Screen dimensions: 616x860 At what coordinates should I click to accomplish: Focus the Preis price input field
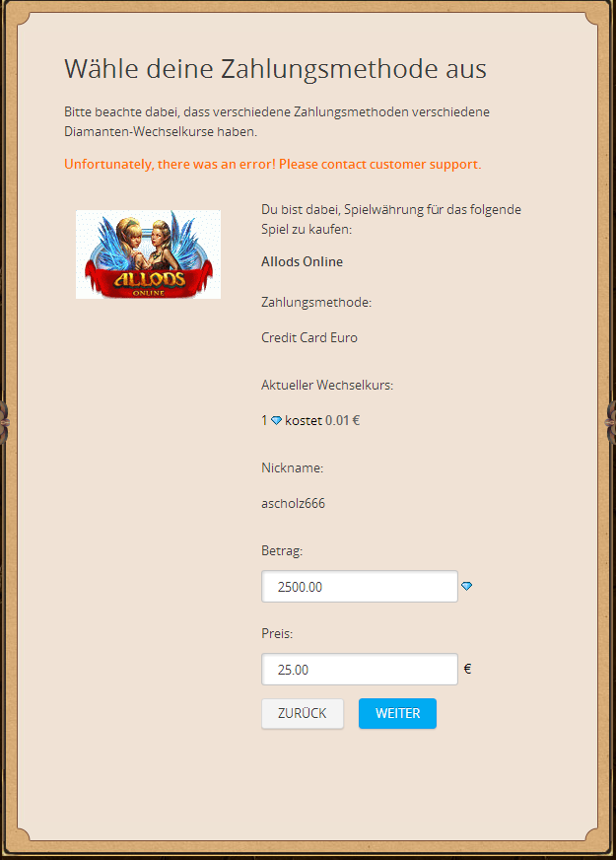click(x=360, y=669)
